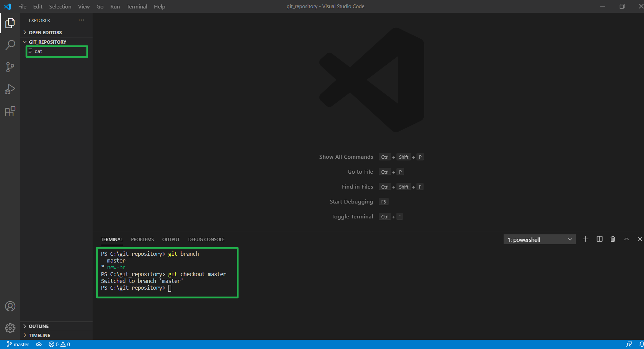Open the Search view icon
Image resolution: width=644 pixels, height=349 pixels.
(10, 45)
